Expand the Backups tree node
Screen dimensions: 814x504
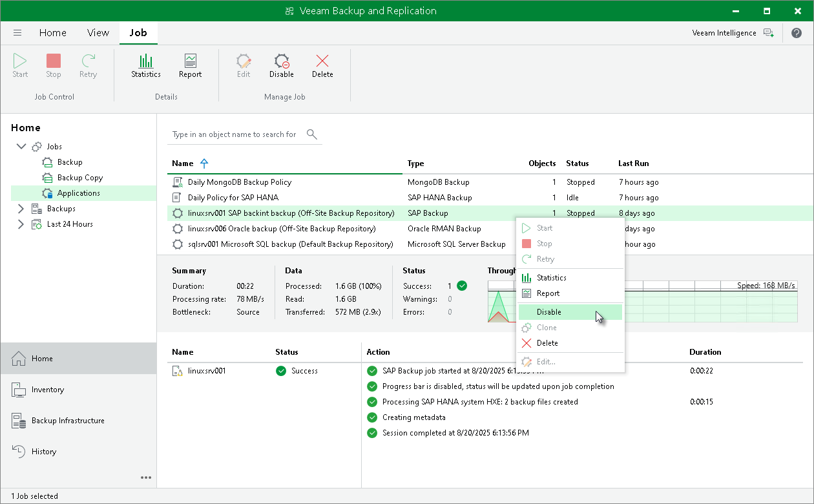tap(21, 209)
